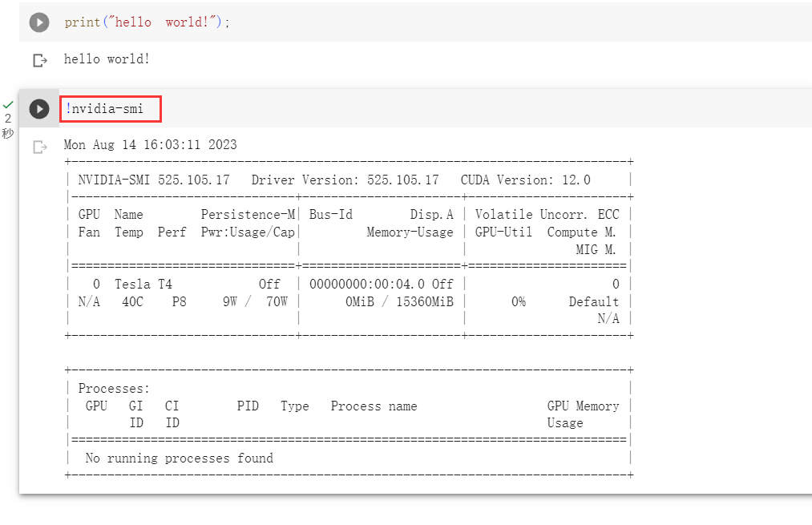Click the NVIDIA-SMI 525.105.17 version text

(154, 180)
